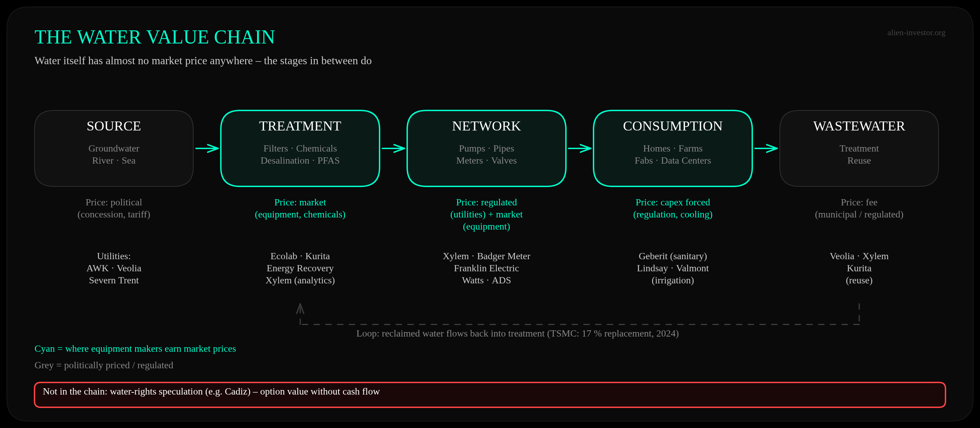
Task: Click the 'Xylem · Badger Meter' company list
Action: [x=487, y=268]
